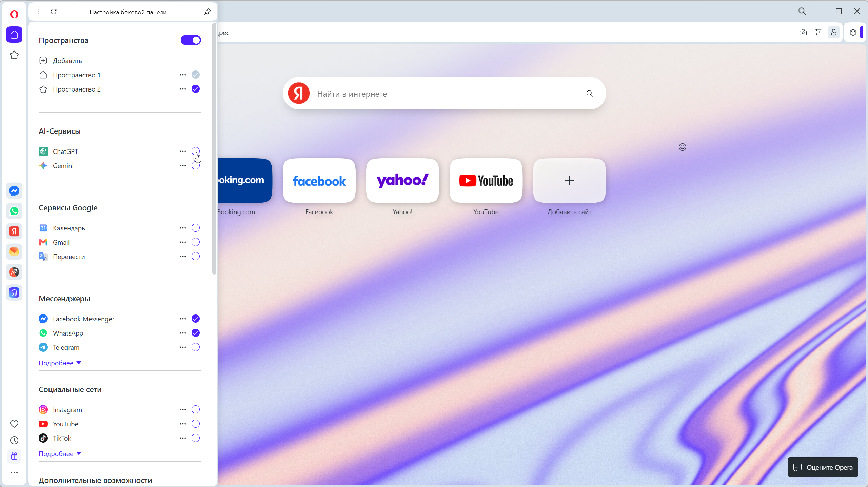Click the Добавить сайт plus tile
Screen dimensions: 868x487
pyautogui.click(x=569, y=181)
